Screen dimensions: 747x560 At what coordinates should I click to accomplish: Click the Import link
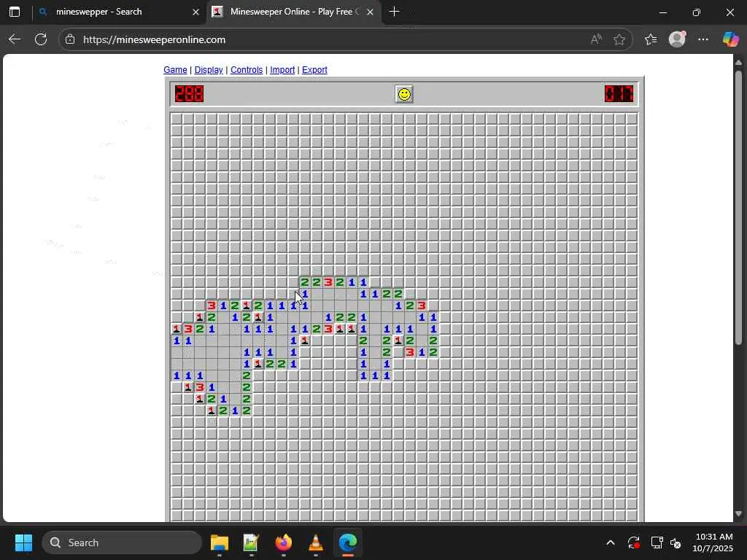[x=282, y=69]
